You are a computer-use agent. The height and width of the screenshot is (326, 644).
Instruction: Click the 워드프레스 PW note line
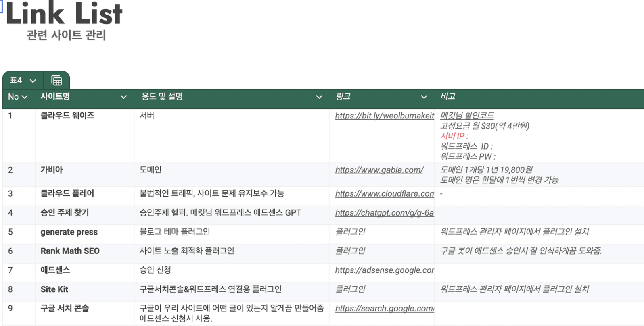468,156
